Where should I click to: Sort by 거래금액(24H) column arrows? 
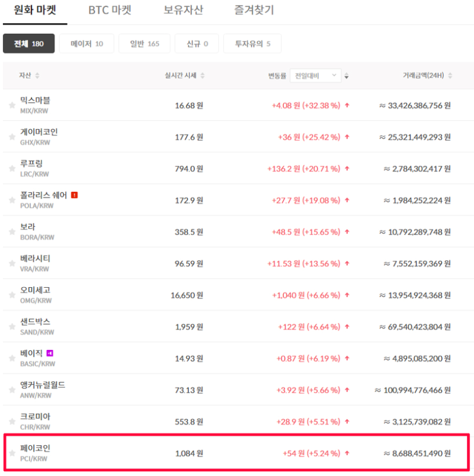pyautogui.click(x=450, y=75)
